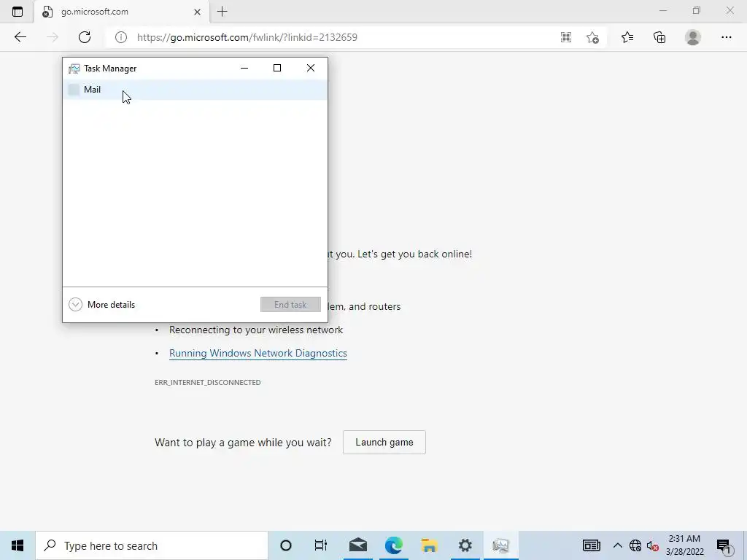Viewport: 747px width, 560px height.
Task: Open a new browser tab
Action: tap(222, 12)
